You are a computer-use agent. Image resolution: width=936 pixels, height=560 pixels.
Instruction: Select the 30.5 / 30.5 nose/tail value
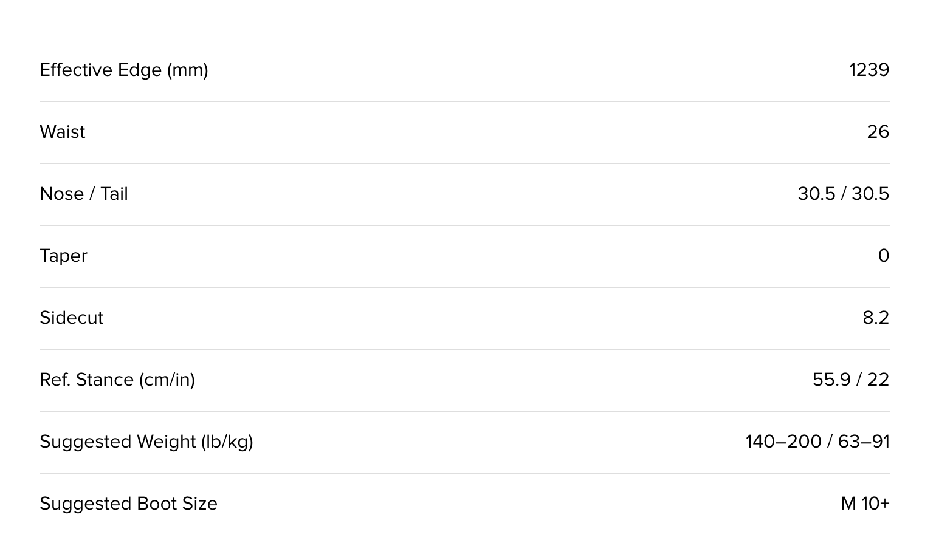click(843, 194)
